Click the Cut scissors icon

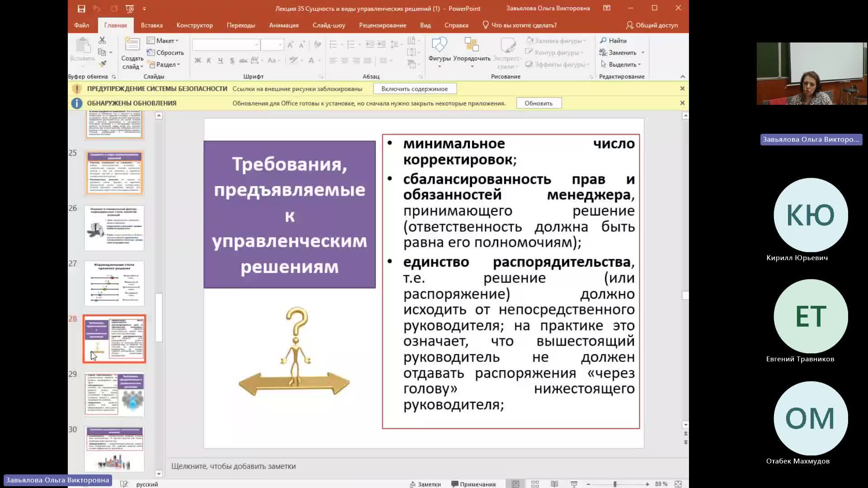click(102, 40)
